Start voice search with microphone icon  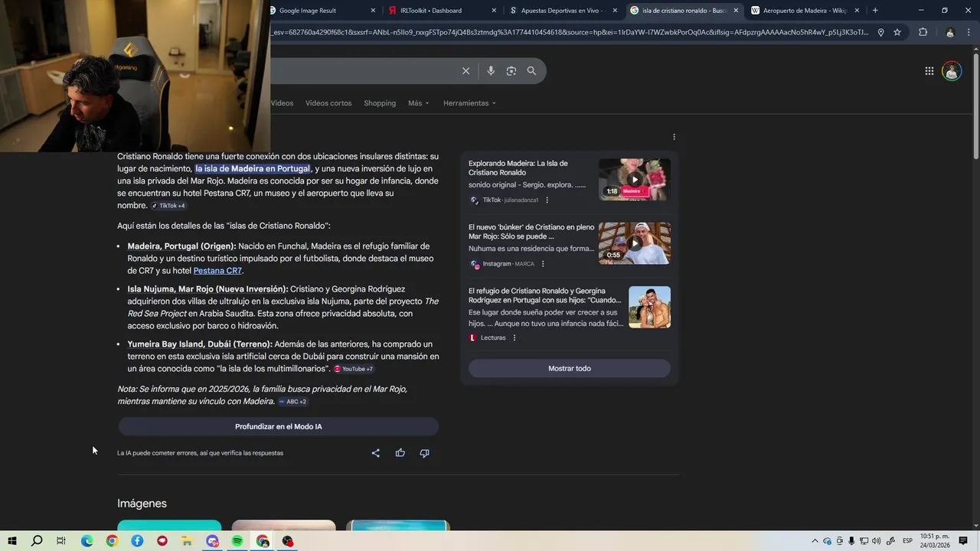(491, 71)
